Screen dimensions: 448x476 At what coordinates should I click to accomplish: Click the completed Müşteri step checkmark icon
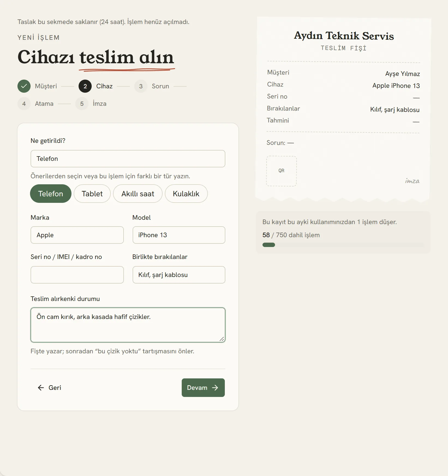pyautogui.click(x=24, y=86)
